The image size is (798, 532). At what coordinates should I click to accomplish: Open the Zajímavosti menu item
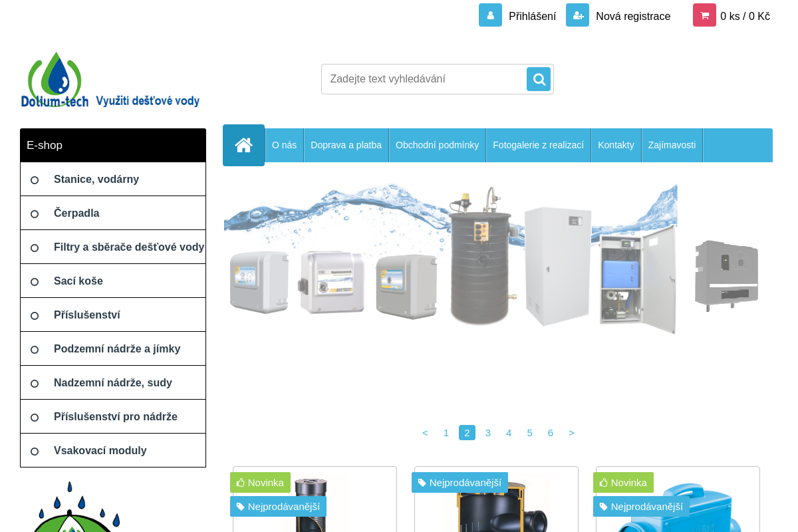coord(672,145)
